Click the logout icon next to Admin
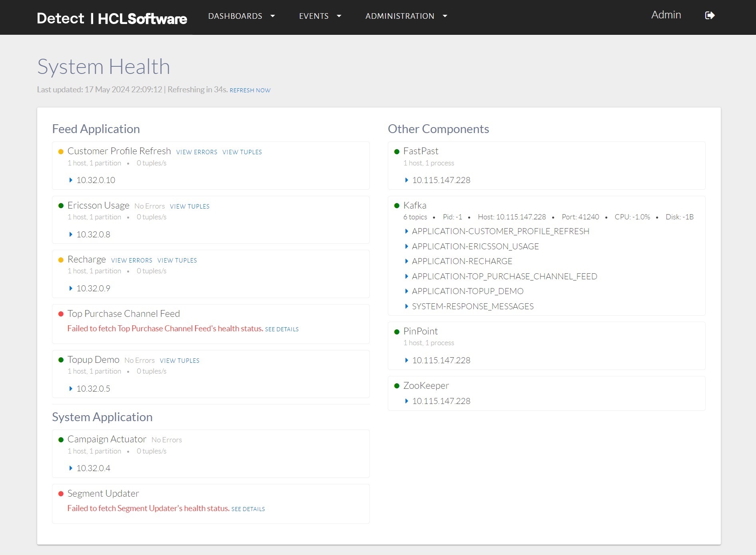Screen dimensions: 756x555 [x=710, y=16]
